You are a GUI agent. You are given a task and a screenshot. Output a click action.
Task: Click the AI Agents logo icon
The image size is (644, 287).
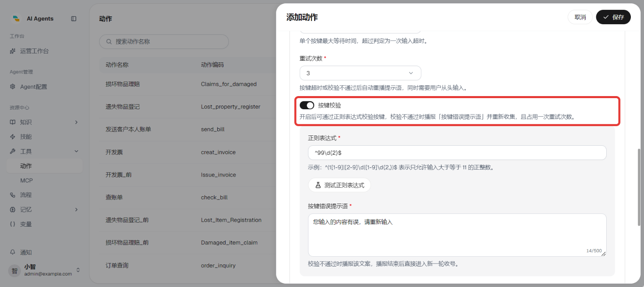click(x=16, y=18)
